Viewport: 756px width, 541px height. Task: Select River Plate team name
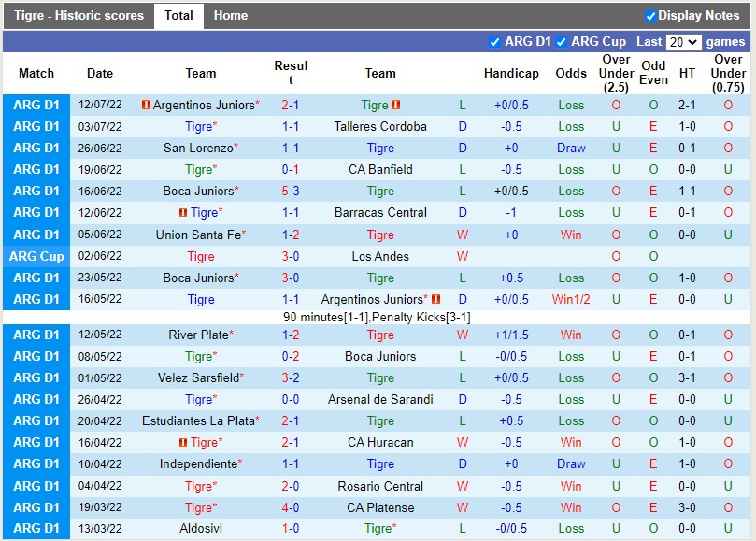point(198,335)
